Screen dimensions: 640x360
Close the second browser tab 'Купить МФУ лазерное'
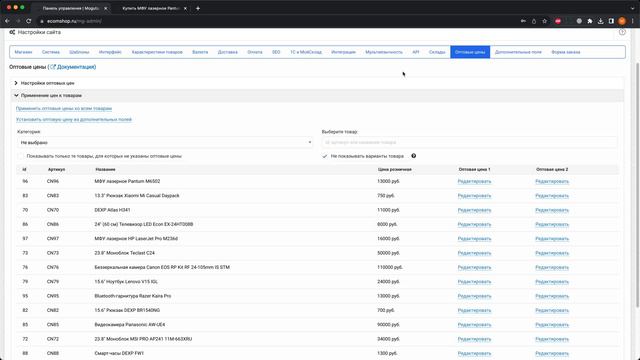pos(185,8)
